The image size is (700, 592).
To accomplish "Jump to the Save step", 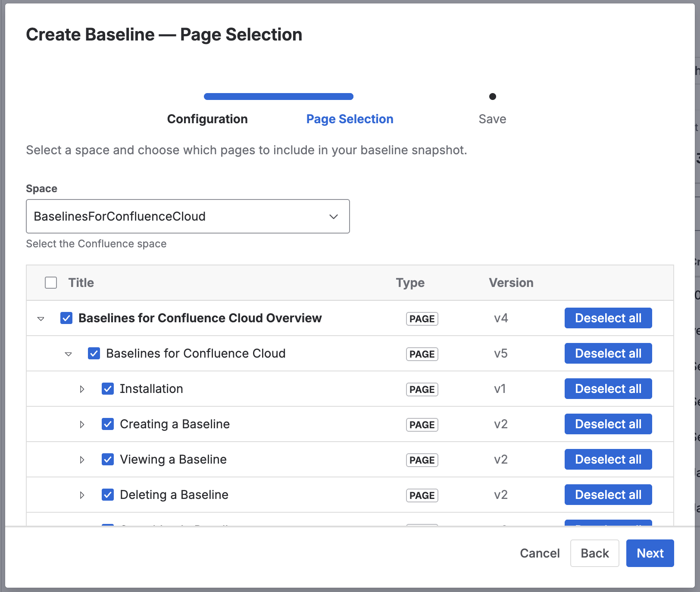I will point(492,119).
